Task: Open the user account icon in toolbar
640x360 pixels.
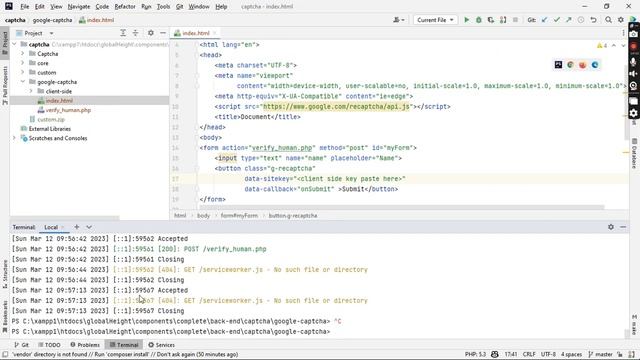Action: click(x=398, y=20)
